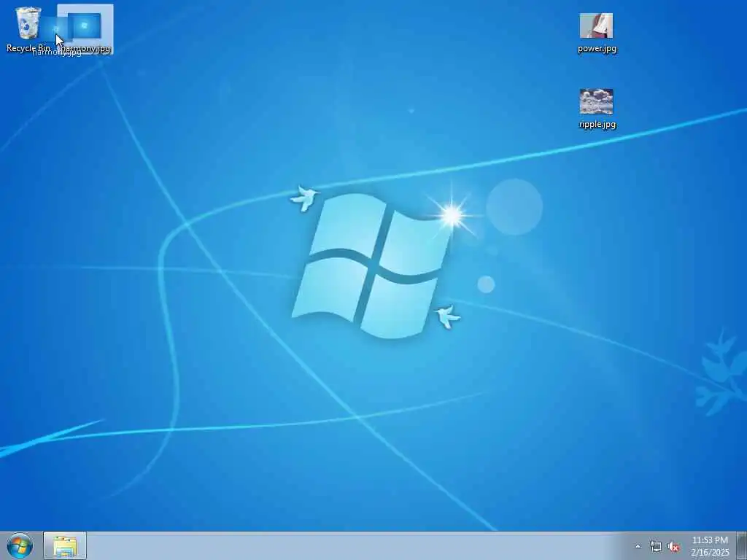
Task: Open the network status tray icon
Action: 656,547
